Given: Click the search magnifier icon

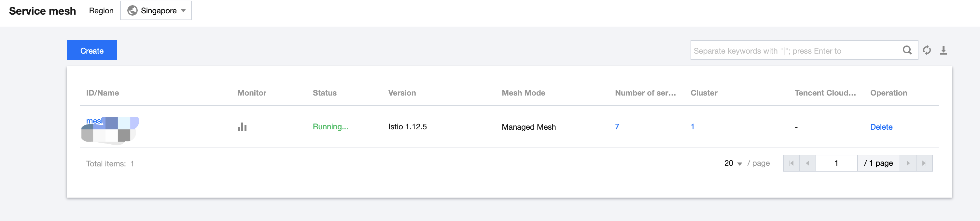Looking at the screenshot, I should coord(907,50).
